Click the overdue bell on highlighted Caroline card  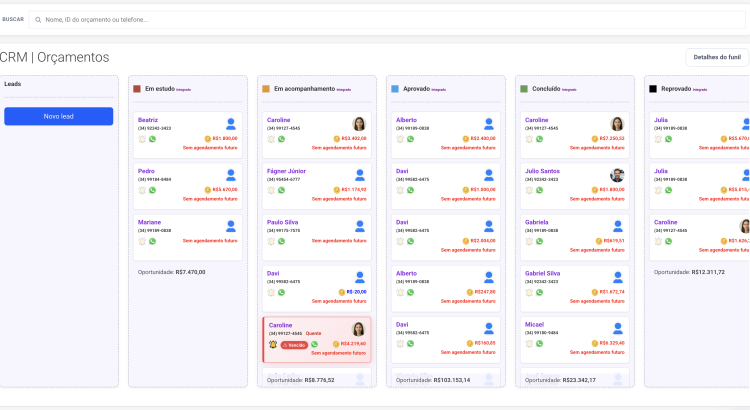pyautogui.click(x=273, y=344)
